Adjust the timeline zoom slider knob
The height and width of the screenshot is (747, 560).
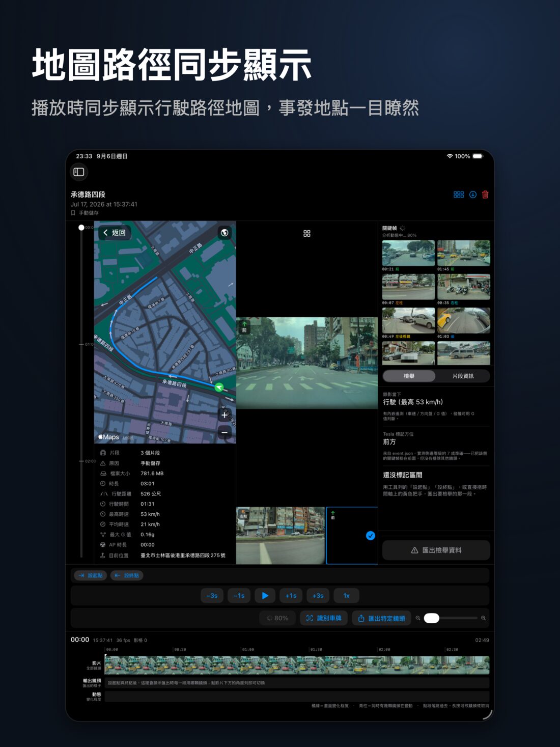pyautogui.click(x=431, y=618)
